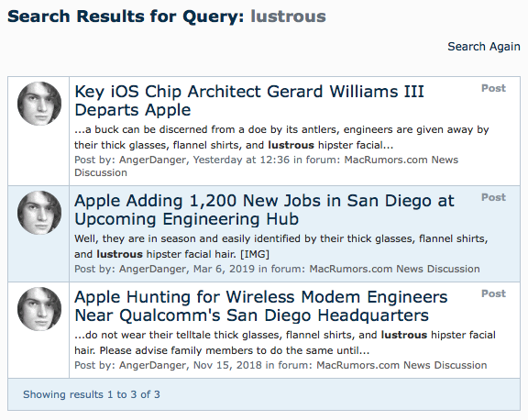Screen dimensions: 528x420
Task: Click Post label on third result
Action: [493, 293]
